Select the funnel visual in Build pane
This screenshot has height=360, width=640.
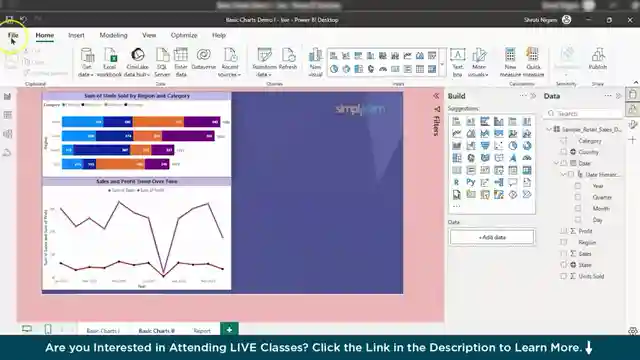click(484, 146)
